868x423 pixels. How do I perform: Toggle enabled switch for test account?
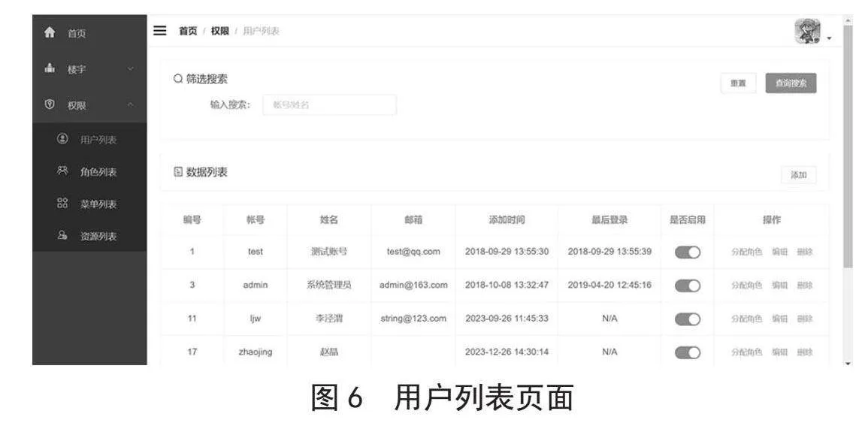[688, 252]
